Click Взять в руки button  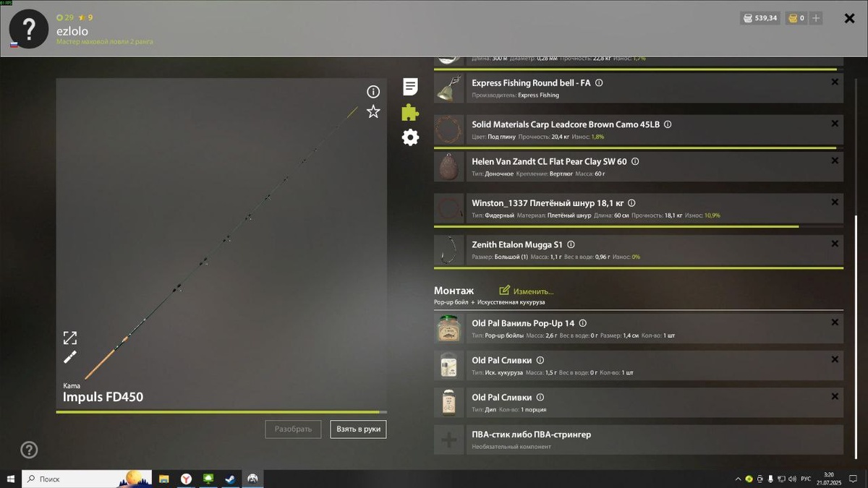(x=358, y=429)
